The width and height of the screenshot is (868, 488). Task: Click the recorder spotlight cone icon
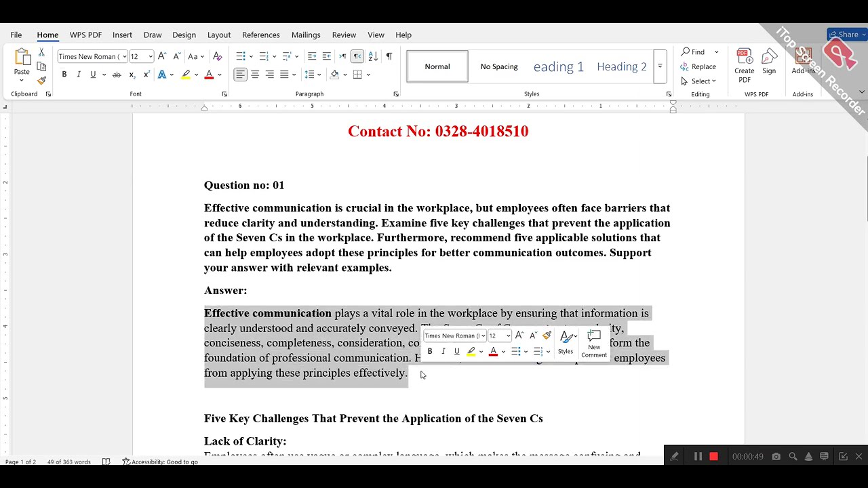[808, 457]
